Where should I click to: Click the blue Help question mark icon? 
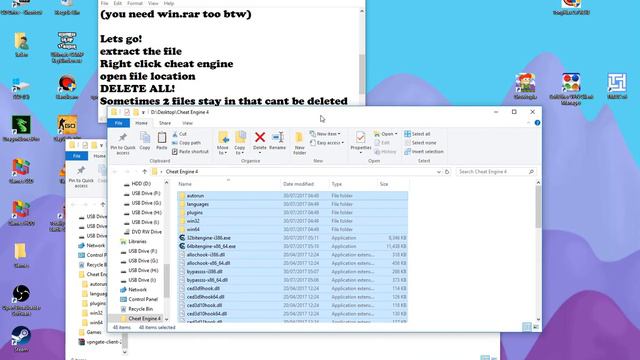tap(537, 123)
